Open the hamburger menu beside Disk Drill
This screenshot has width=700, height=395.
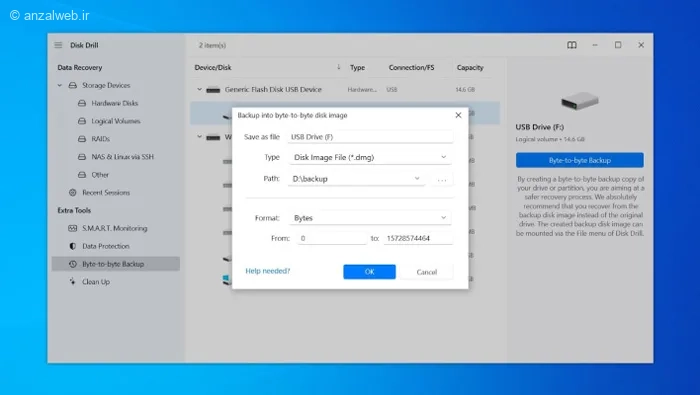pyautogui.click(x=58, y=45)
